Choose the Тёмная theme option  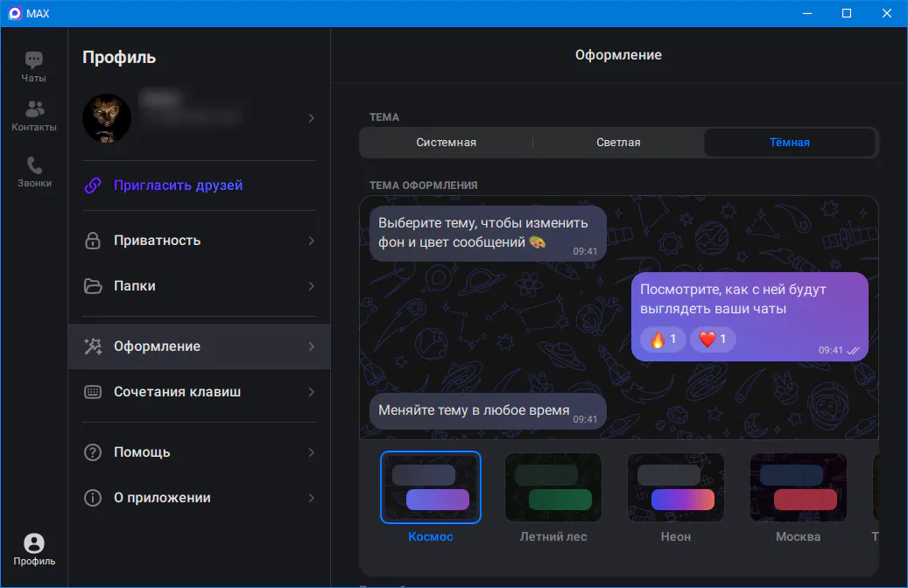coord(789,143)
